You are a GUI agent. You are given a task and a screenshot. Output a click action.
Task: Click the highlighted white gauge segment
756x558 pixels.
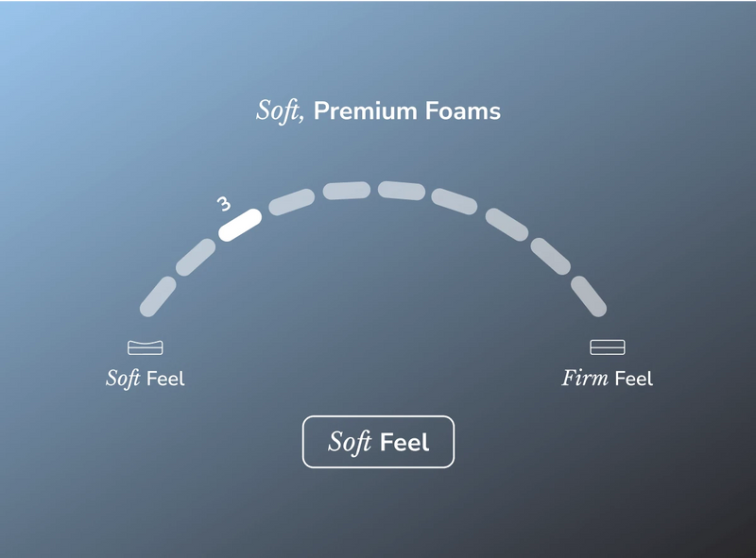[240, 225]
